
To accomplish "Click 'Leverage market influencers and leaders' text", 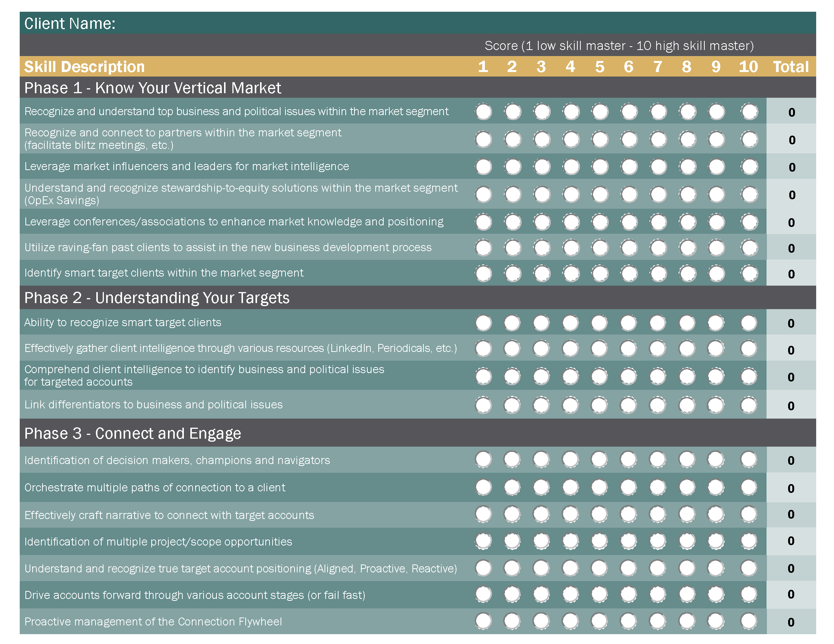I will 187,166.
